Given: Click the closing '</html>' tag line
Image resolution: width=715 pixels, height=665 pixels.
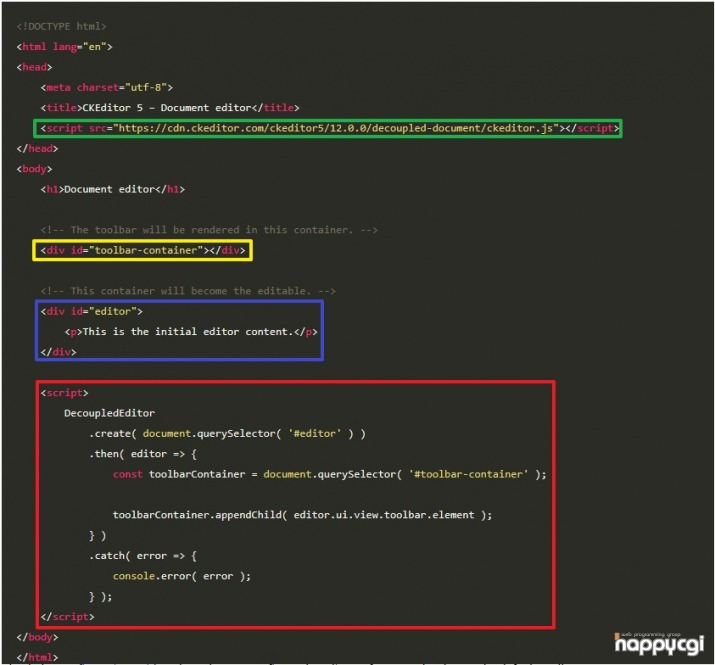Looking at the screenshot, I should (x=37, y=657).
